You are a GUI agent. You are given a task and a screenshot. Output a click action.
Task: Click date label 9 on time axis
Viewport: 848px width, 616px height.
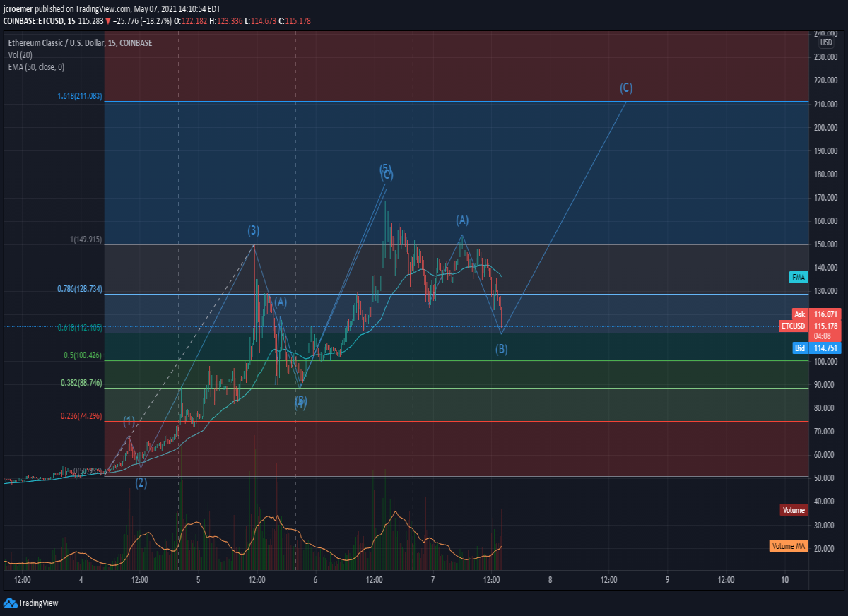667,580
